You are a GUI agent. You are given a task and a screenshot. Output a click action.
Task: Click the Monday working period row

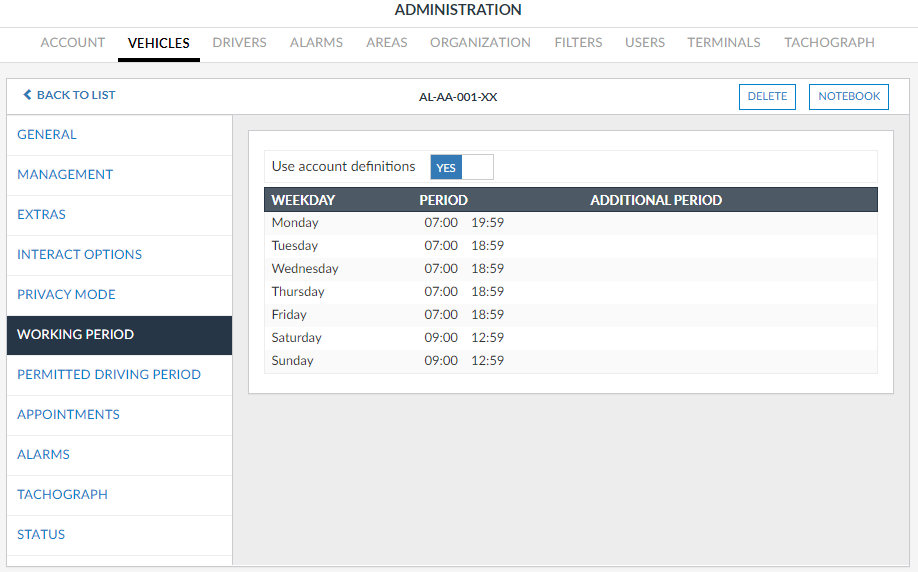pyautogui.click(x=570, y=223)
